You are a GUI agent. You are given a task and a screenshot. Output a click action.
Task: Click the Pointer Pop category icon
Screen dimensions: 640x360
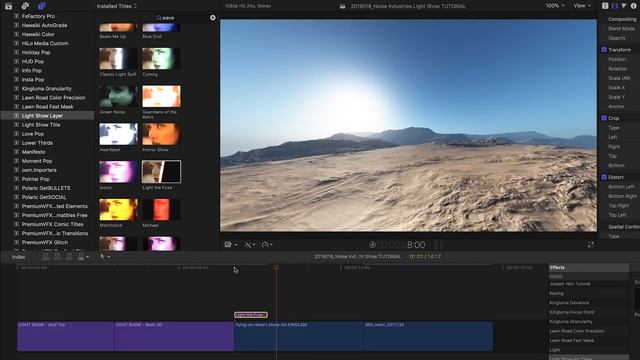coord(16,179)
